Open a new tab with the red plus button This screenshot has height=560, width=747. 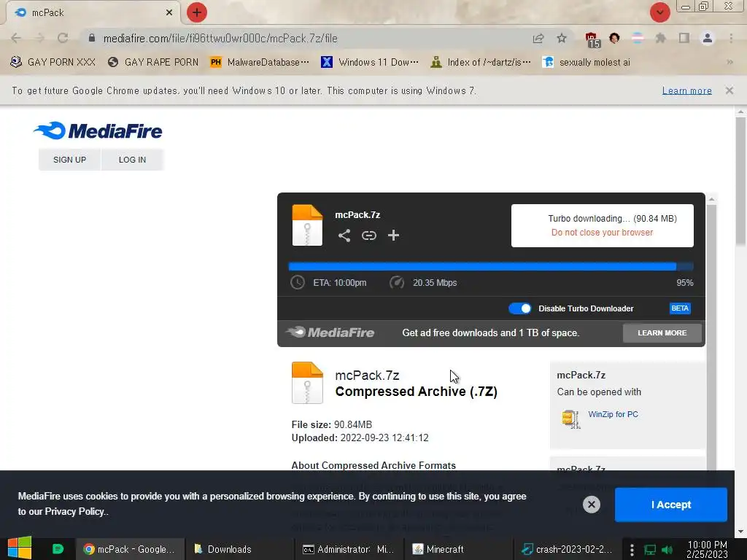click(x=197, y=12)
